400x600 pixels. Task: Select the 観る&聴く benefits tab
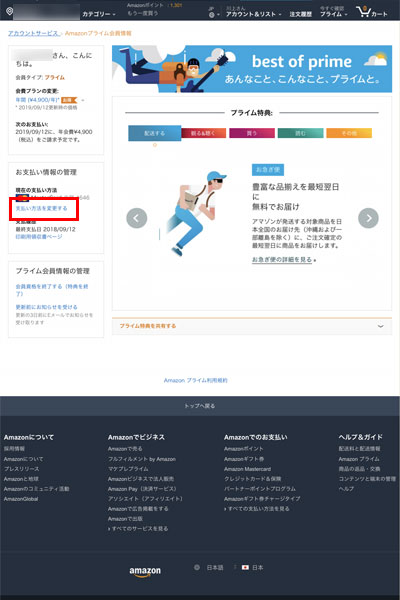(203, 133)
